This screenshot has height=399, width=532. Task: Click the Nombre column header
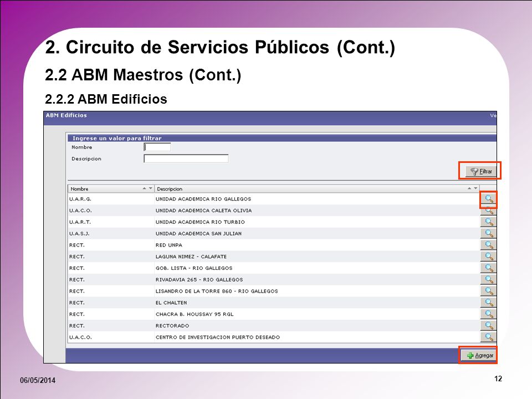coord(111,188)
